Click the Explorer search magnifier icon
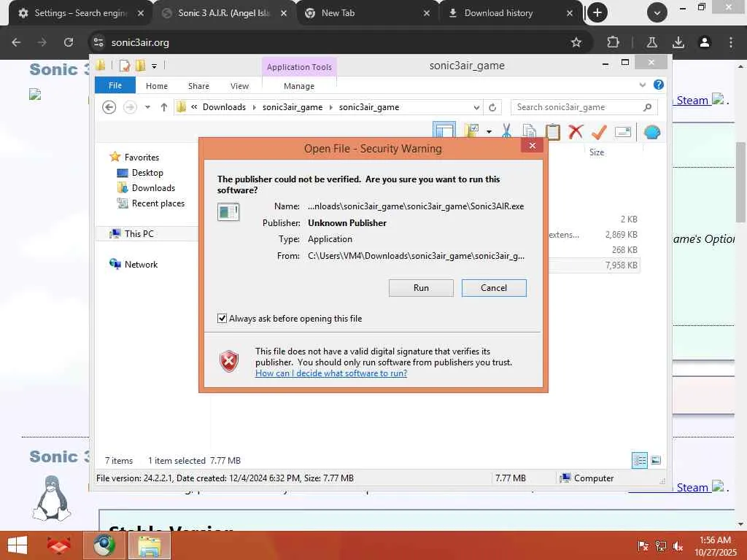The height and width of the screenshot is (560, 747). 647,107
